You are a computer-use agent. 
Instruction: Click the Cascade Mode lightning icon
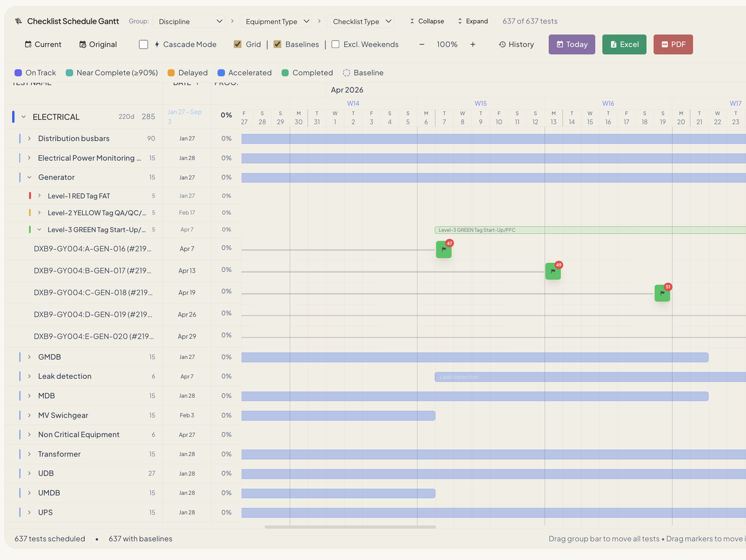[x=157, y=44]
